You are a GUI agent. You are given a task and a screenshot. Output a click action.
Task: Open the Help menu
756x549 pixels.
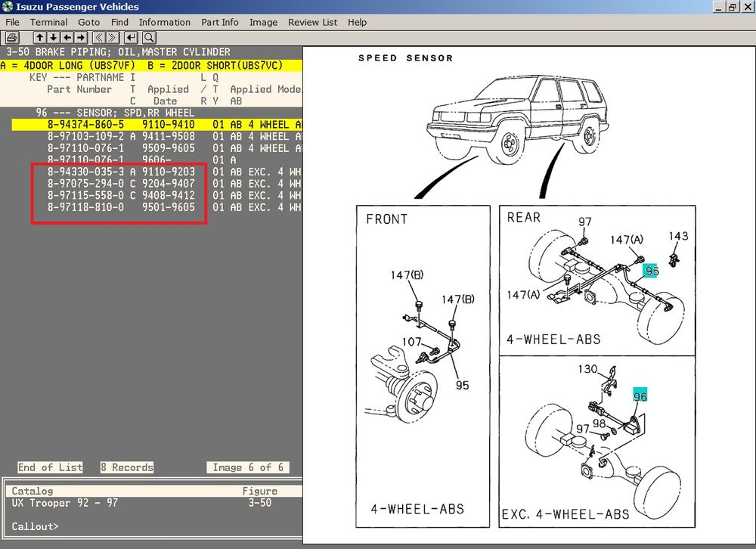358,22
